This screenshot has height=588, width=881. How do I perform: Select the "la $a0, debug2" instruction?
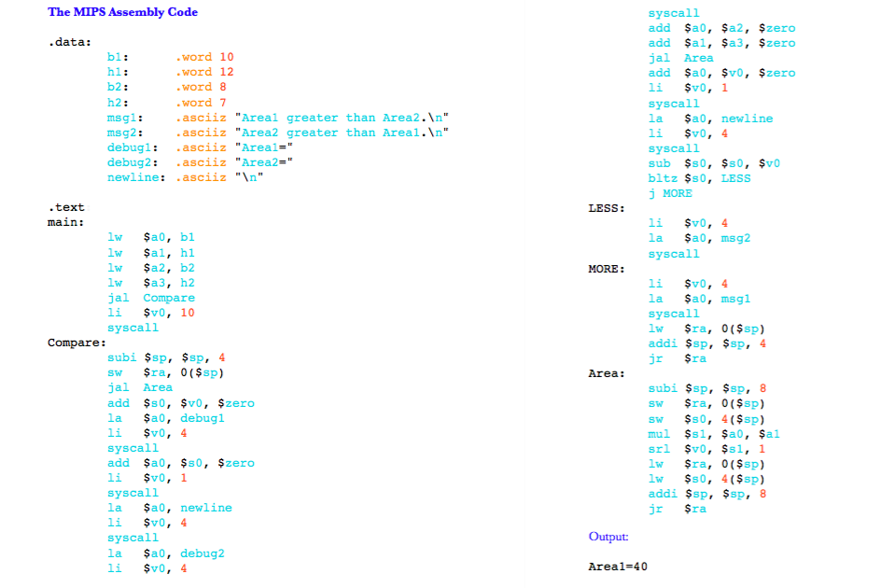coord(166,553)
